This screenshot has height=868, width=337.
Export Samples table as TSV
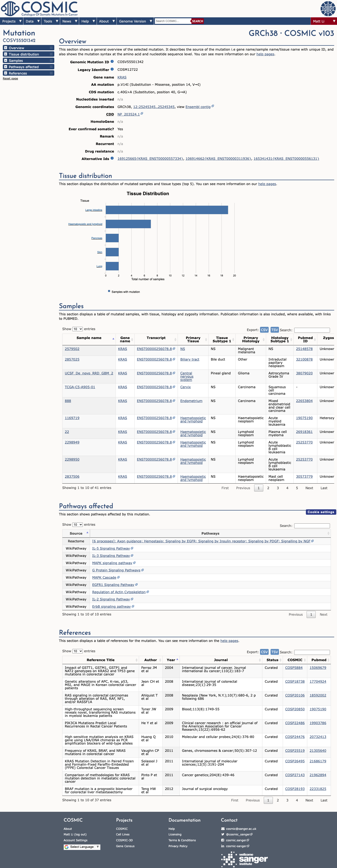[x=275, y=330]
